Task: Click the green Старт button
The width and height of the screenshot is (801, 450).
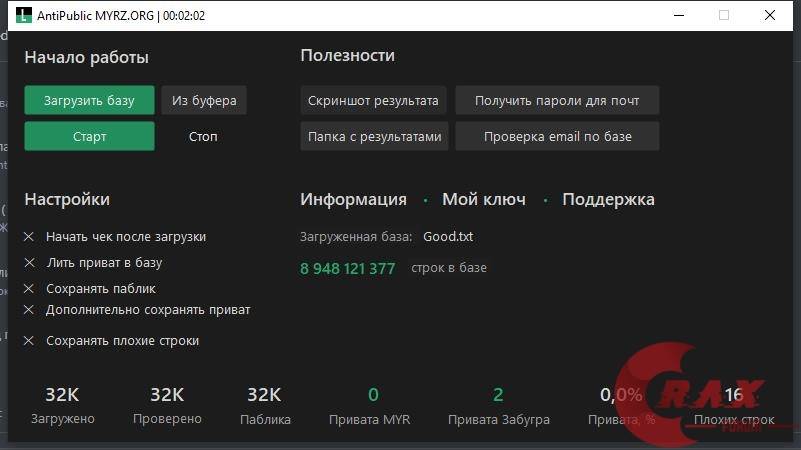Action: (x=89, y=136)
